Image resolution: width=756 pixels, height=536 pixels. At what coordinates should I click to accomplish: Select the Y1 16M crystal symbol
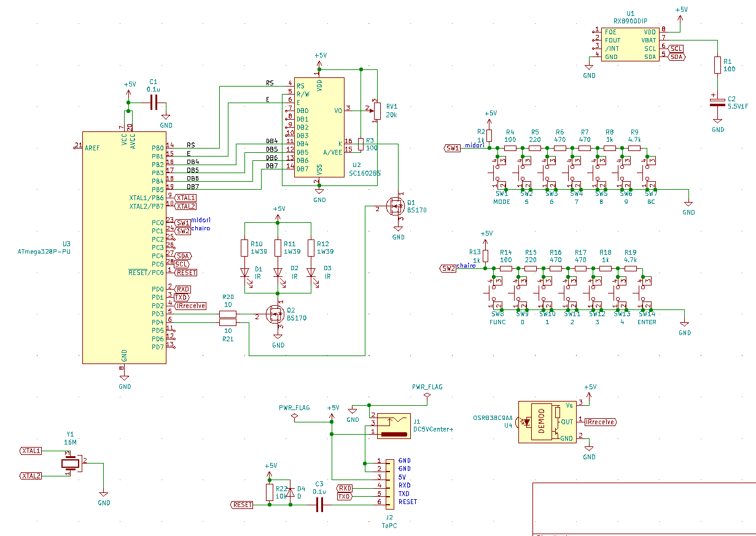71,464
